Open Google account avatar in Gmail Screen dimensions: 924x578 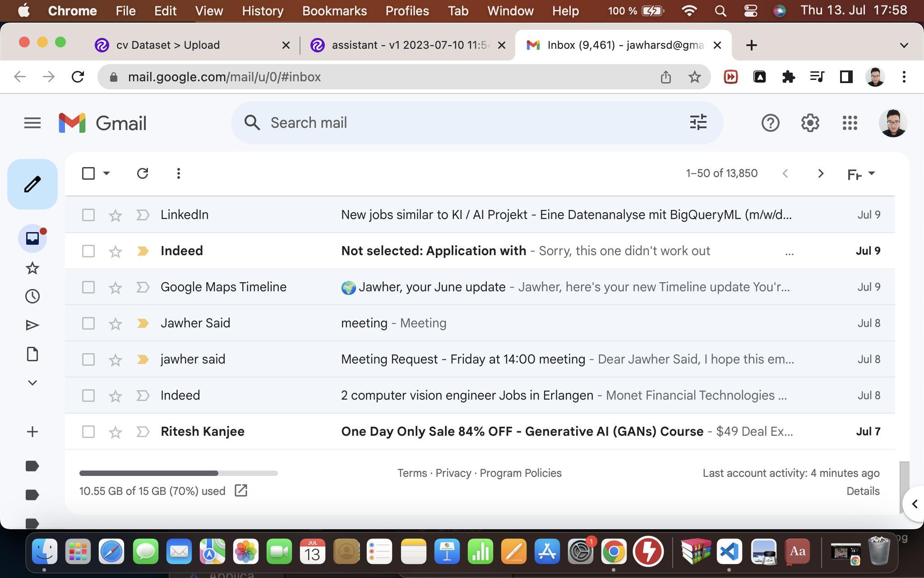pyautogui.click(x=893, y=123)
